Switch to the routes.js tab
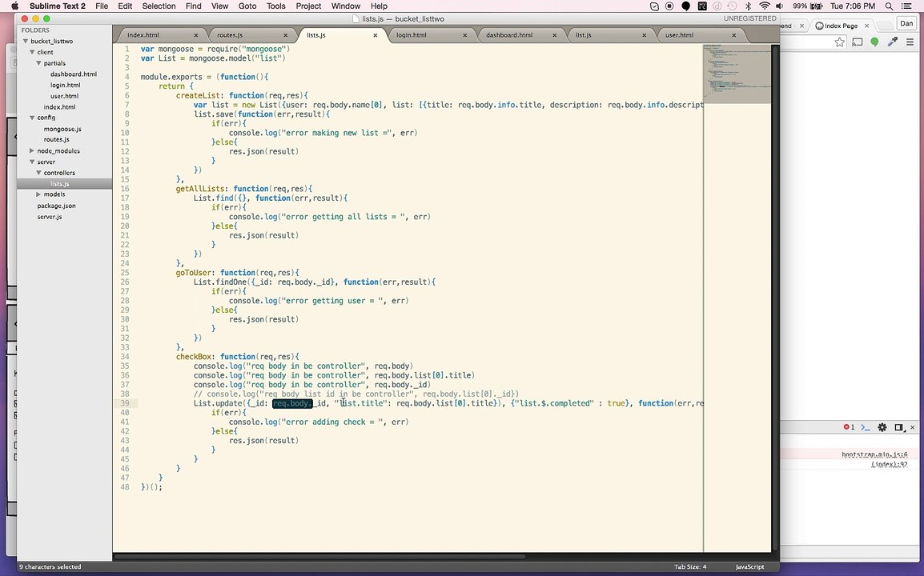Screen dimensions: 924x576 230,35
